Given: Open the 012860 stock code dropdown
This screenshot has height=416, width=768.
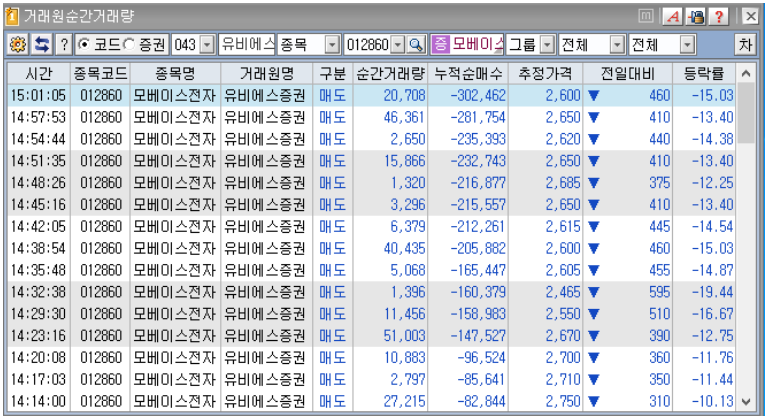Looking at the screenshot, I should coord(398,45).
